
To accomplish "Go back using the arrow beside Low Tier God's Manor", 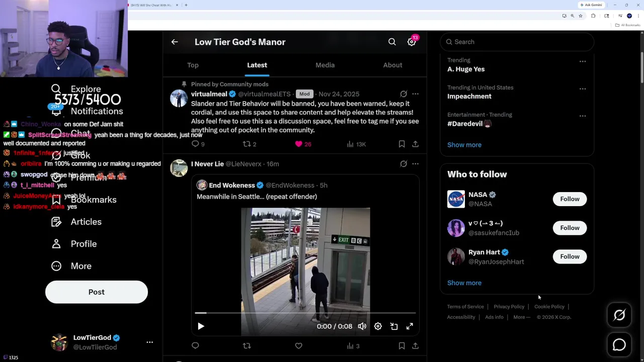I will click(175, 42).
